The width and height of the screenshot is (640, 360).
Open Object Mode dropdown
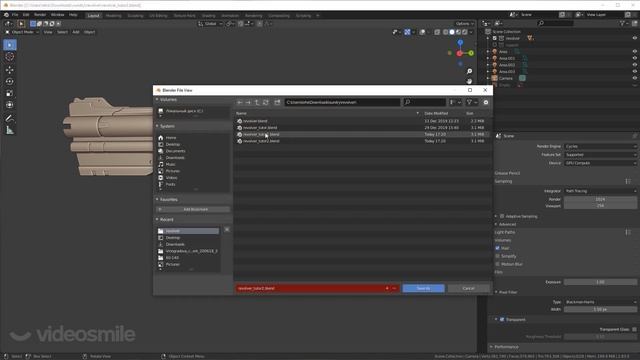22,32
